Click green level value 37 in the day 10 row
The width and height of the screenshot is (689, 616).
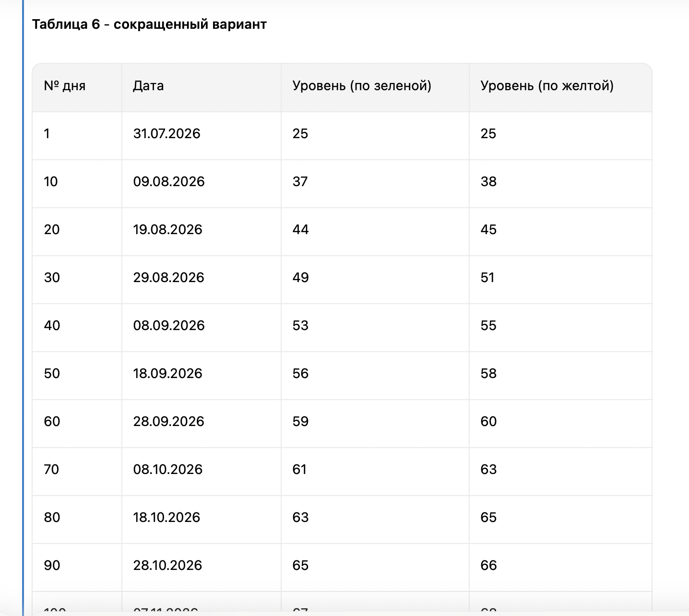click(x=300, y=181)
